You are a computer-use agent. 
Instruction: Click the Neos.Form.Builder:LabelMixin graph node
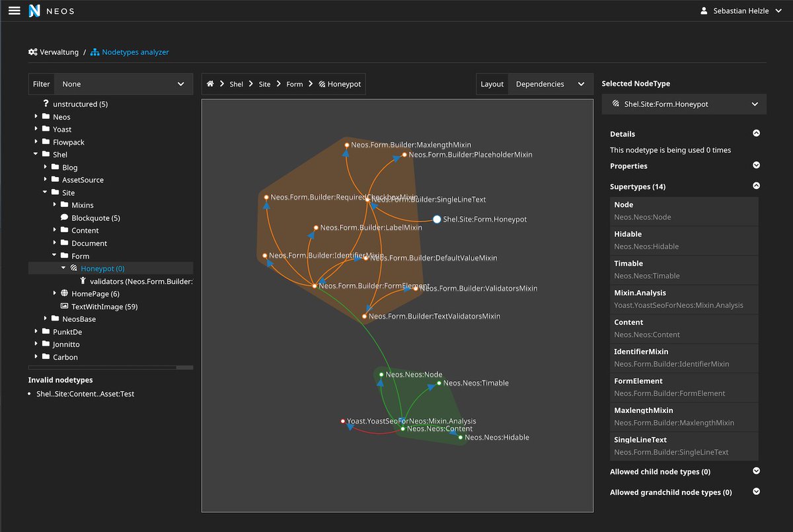click(x=316, y=228)
